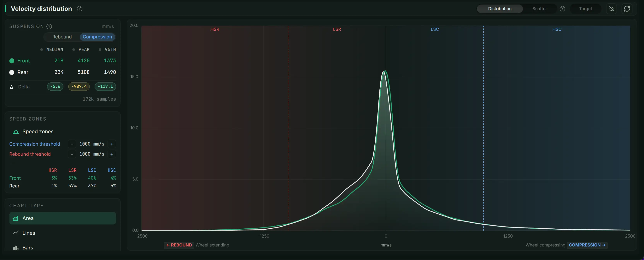Click the Front median value 219
Image resolution: width=644 pixels, height=260 pixels.
(59, 61)
